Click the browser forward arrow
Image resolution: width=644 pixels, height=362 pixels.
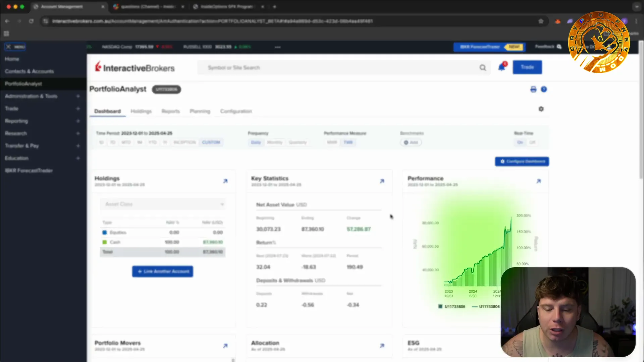19,21
